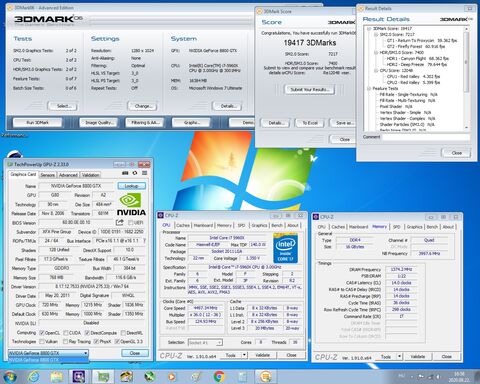Toggle the UEFI checkbox in GPU-Z
The image size is (480, 384).
tap(131, 222)
